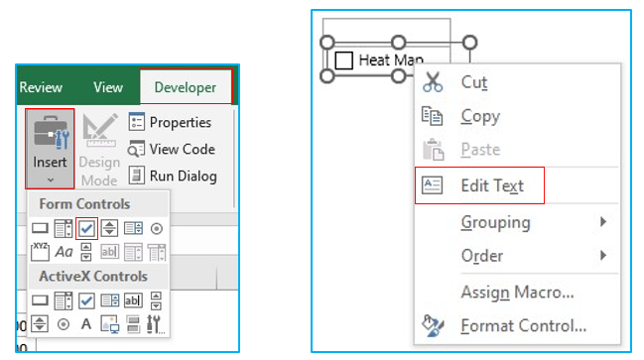Click top-middle resize handle of Heat Map control
Image resolution: width=644 pixels, height=360 pixels.
(398, 43)
